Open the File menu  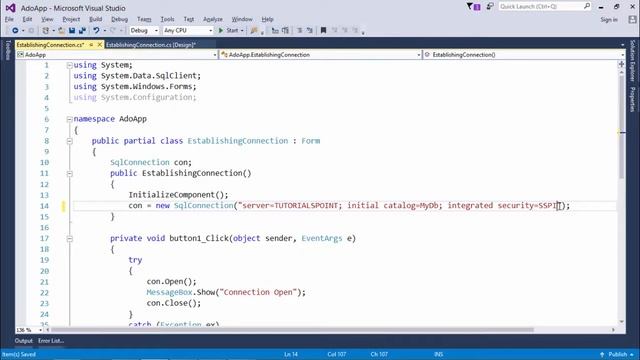pos(9,19)
